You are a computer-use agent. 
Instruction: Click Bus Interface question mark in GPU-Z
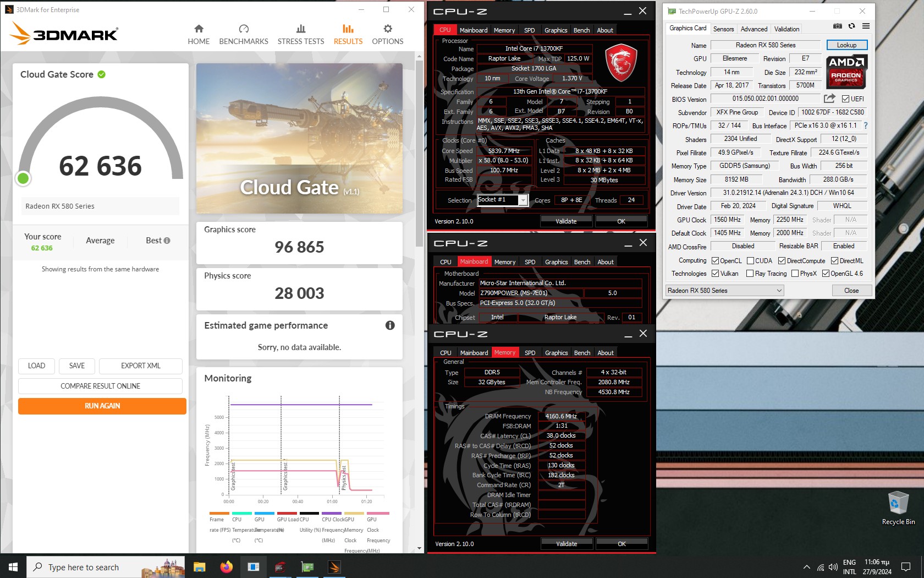866,126
